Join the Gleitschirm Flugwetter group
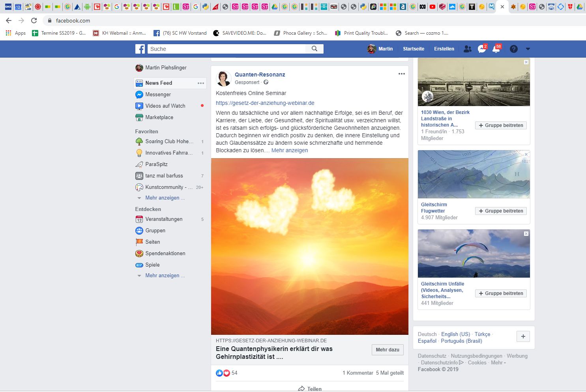Image resolution: width=586 pixels, height=392 pixels. [x=501, y=211]
